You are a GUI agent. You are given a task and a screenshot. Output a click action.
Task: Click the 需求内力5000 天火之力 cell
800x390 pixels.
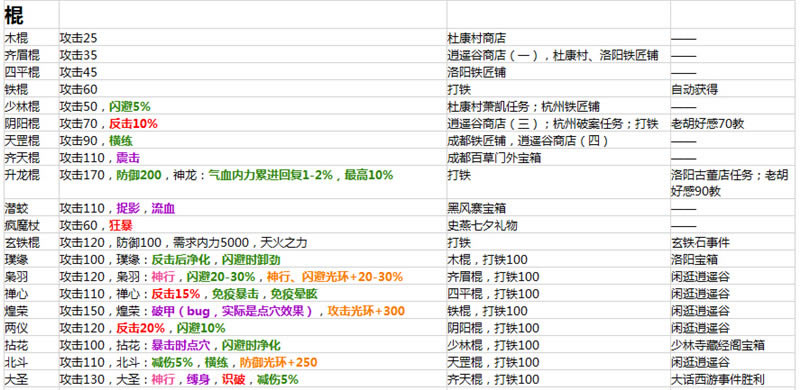pos(253,242)
